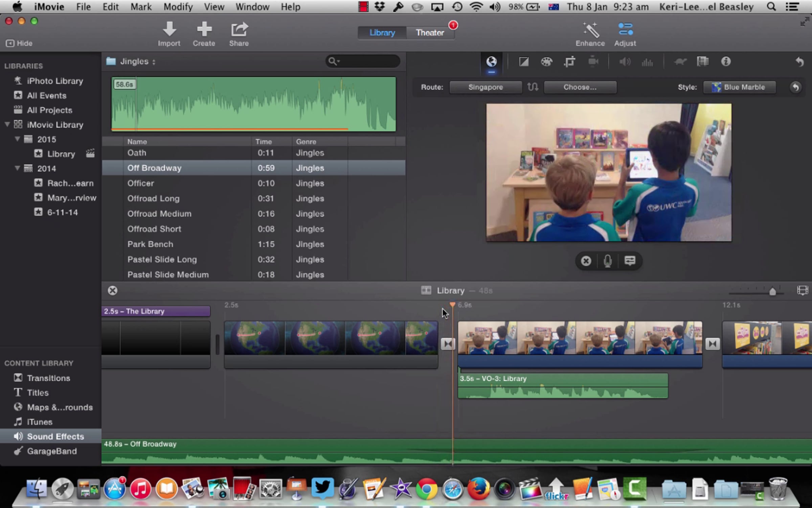The image size is (812, 508).
Task: Click the Color Correction palette icon
Action: 546,62
